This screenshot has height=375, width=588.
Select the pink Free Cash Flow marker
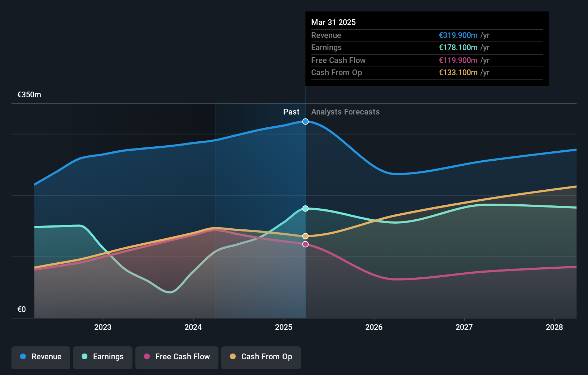point(305,244)
